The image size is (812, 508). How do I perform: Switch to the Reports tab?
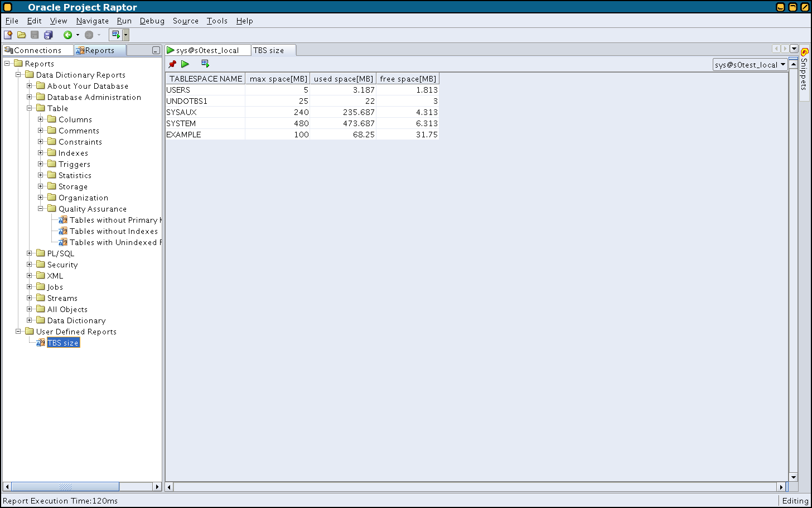tap(100, 50)
